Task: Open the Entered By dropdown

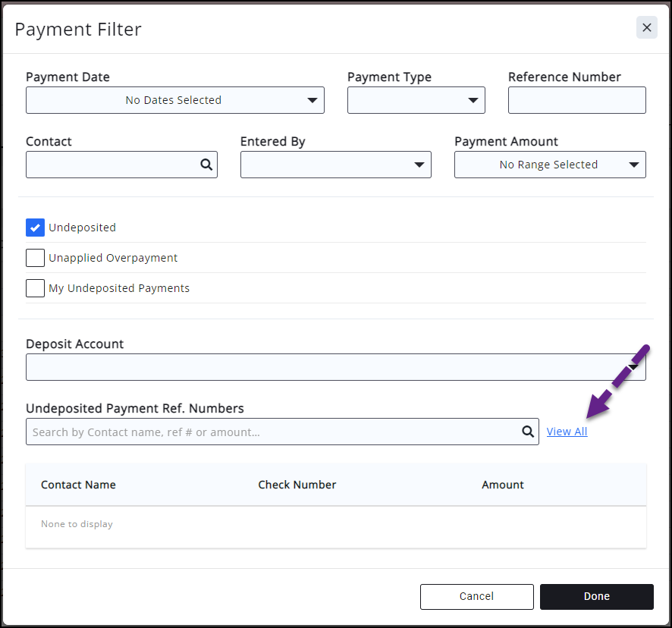Action: [x=335, y=165]
